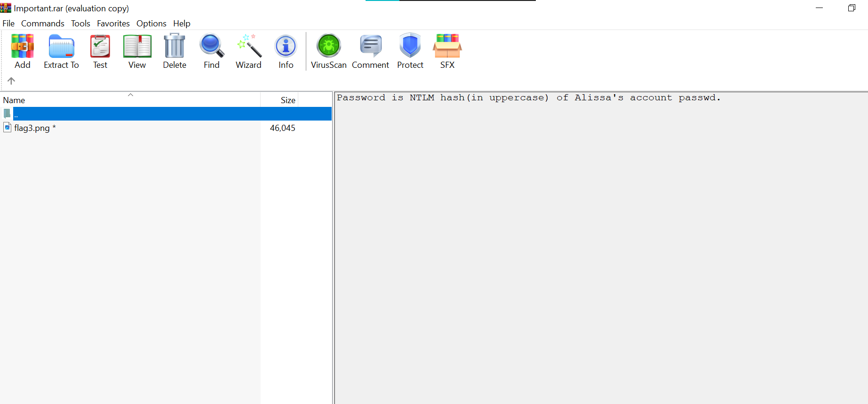The image size is (868, 404).
Task: Click the flag3.png file icon
Action: coord(7,127)
